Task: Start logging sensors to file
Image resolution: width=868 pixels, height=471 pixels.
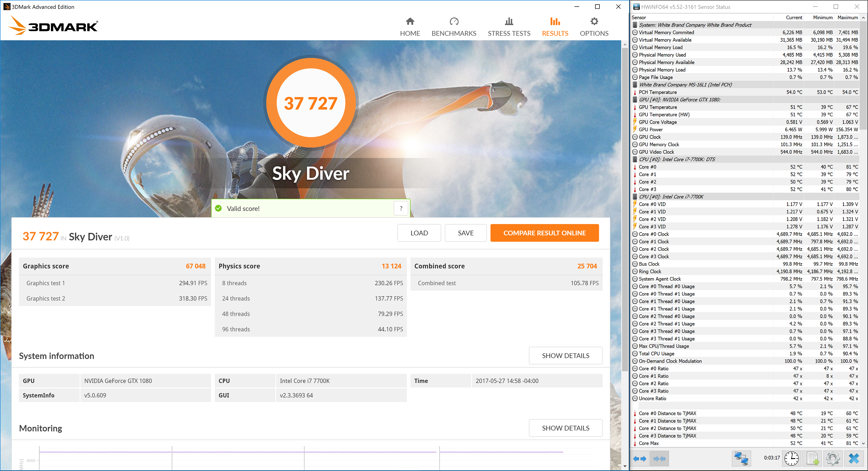Action: [x=812, y=458]
